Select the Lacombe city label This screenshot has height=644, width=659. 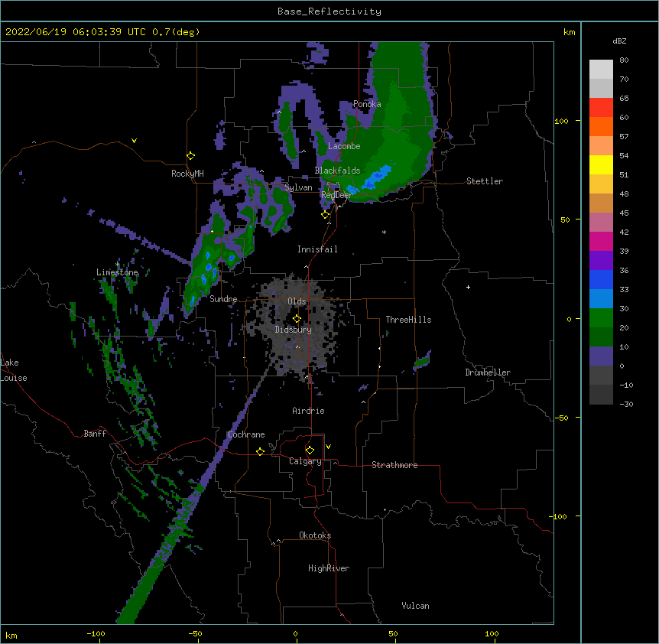[x=344, y=146]
